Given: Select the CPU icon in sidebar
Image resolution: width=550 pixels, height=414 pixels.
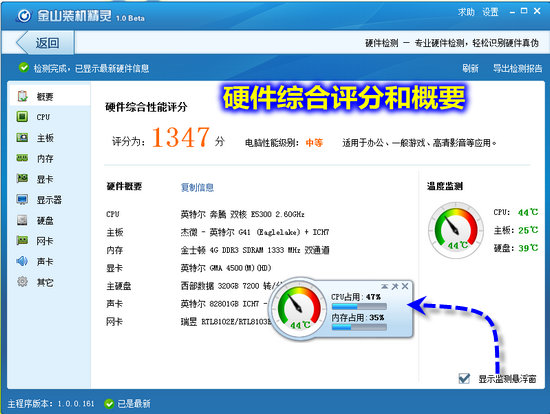Looking at the screenshot, I should [22, 116].
